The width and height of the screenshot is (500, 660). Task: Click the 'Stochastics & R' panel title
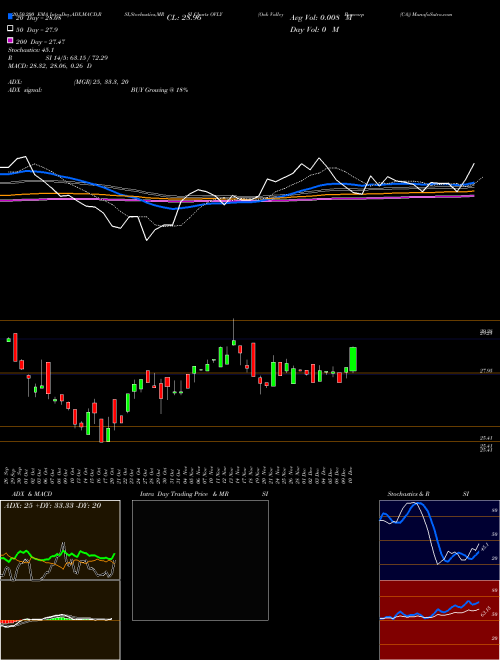click(409, 494)
